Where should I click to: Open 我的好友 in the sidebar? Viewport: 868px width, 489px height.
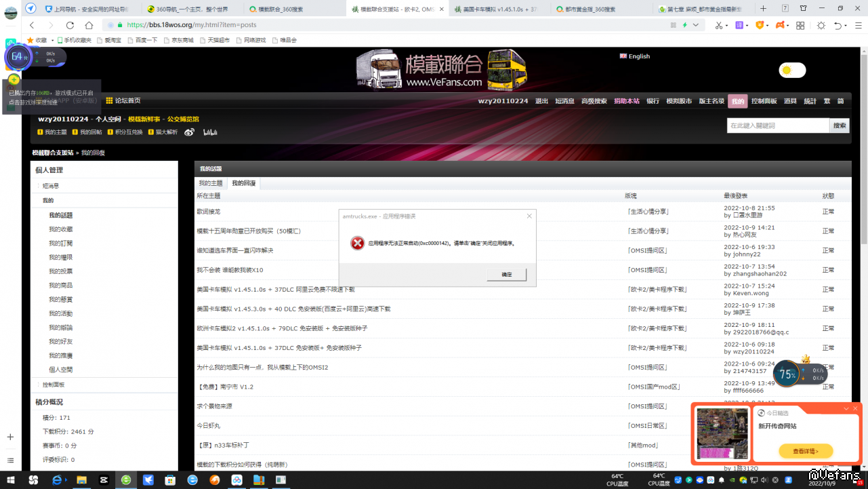[x=61, y=342]
